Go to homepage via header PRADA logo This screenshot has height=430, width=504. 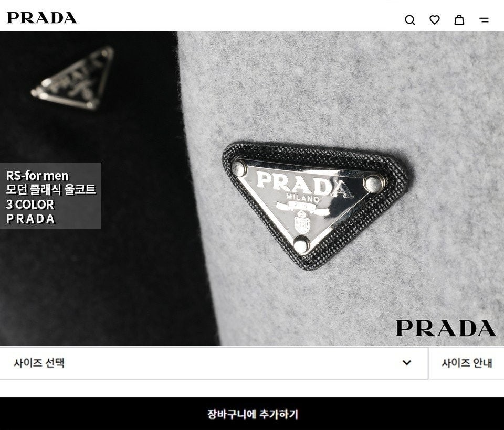tap(42, 18)
